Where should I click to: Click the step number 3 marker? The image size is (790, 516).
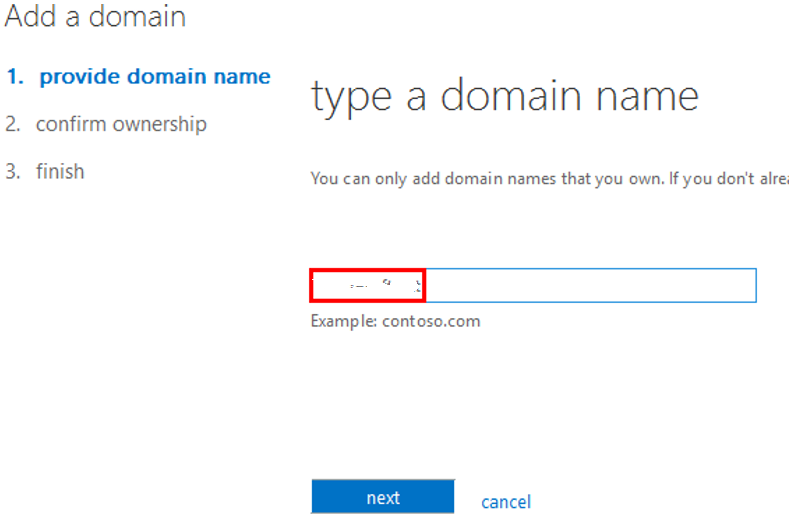pyautogui.click(x=12, y=172)
